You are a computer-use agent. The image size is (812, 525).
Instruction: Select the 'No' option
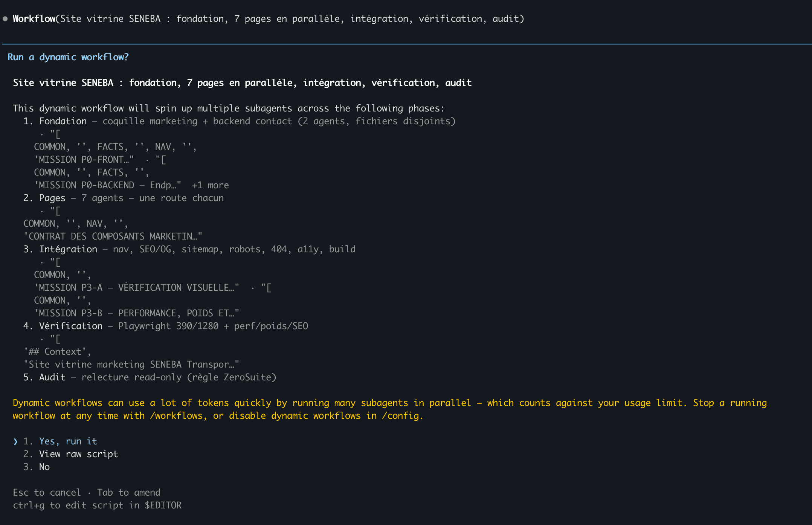pyautogui.click(x=44, y=467)
